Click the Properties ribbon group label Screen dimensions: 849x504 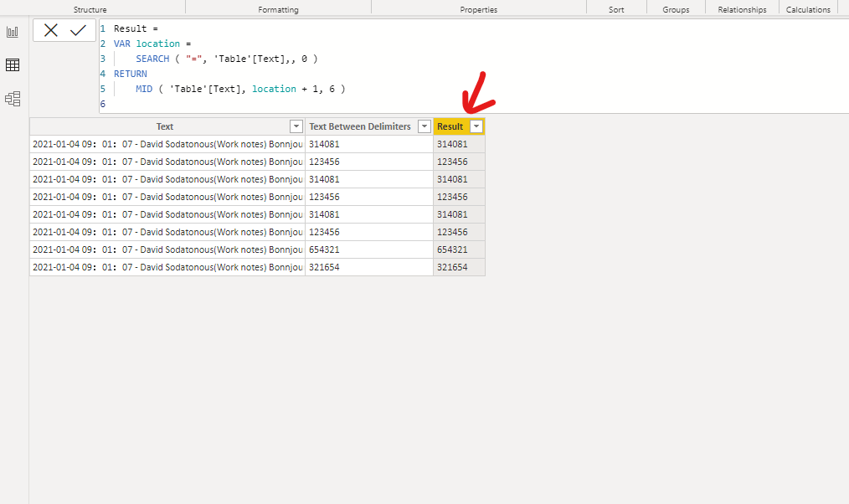pos(479,10)
